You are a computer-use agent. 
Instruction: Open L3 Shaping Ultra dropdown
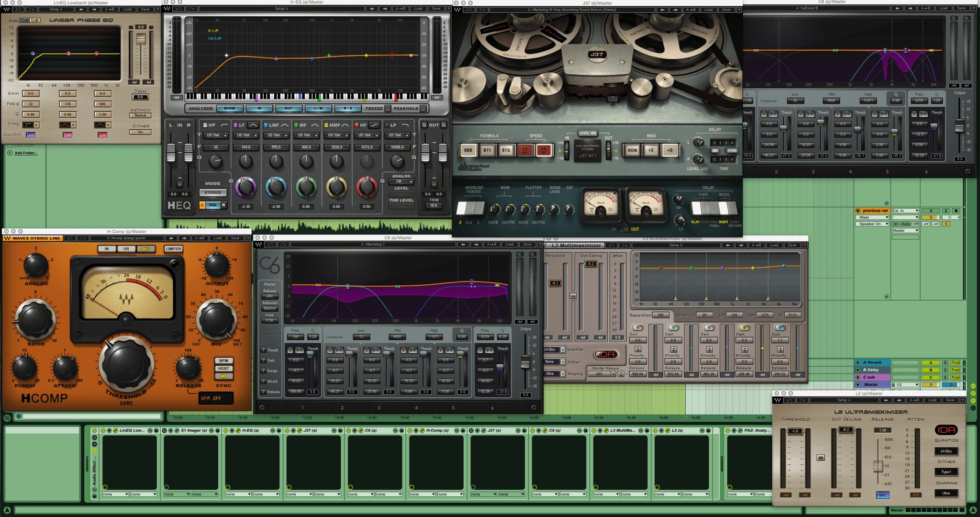[x=555, y=374]
